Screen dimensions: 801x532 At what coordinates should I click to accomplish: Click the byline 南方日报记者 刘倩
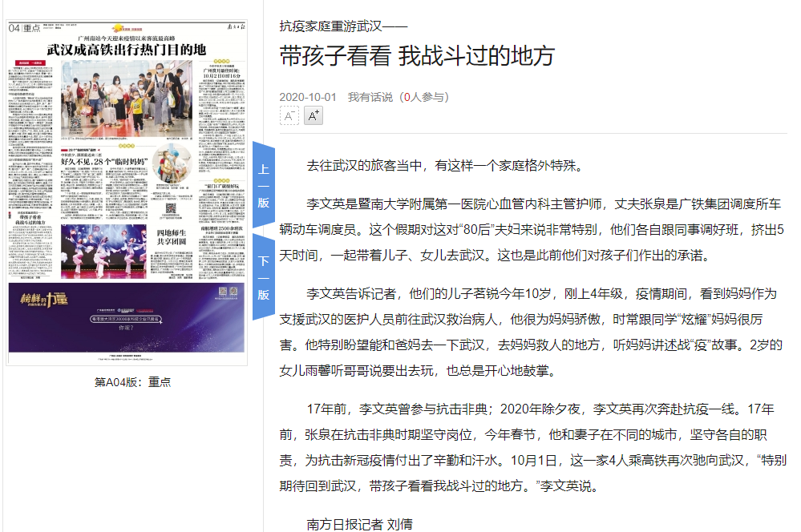359,524
